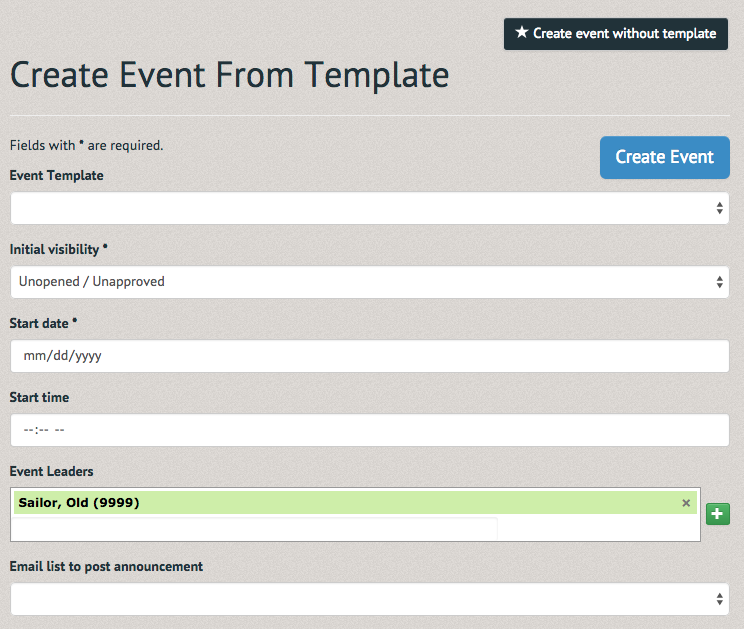Add another event leader with green plus
The width and height of the screenshot is (744, 629).
[717, 514]
